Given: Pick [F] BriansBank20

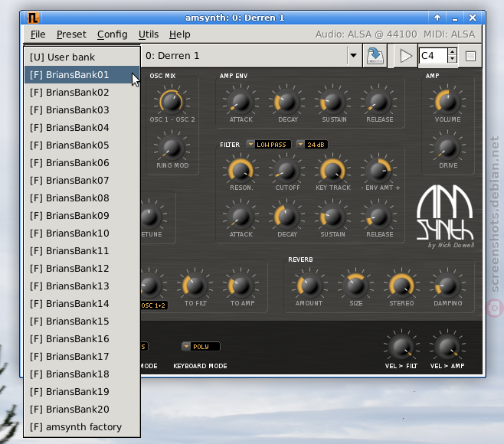Looking at the screenshot, I should (x=82, y=410).
